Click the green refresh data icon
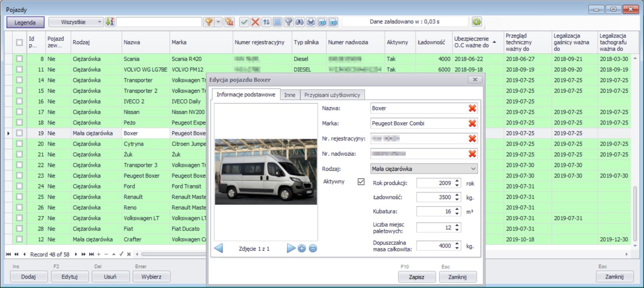The height and width of the screenshot is (288, 644). click(477, 22)
